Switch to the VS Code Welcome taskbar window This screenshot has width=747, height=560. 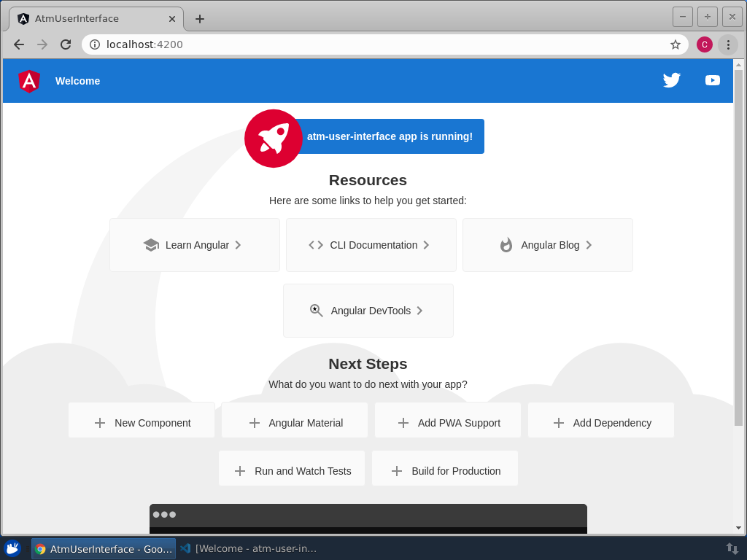pos(249,548)
